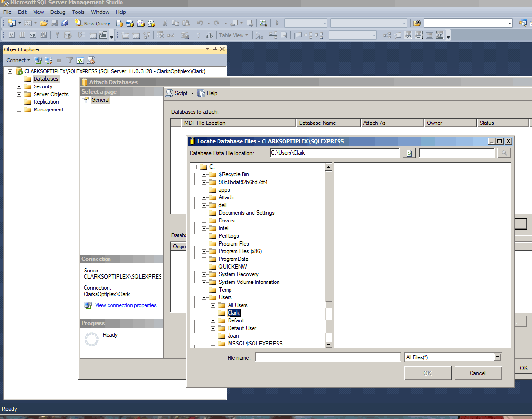The width and height of the screenshot is (532, 419).
Task: Click the Database Engine Query icon
Action: point(120,23)
